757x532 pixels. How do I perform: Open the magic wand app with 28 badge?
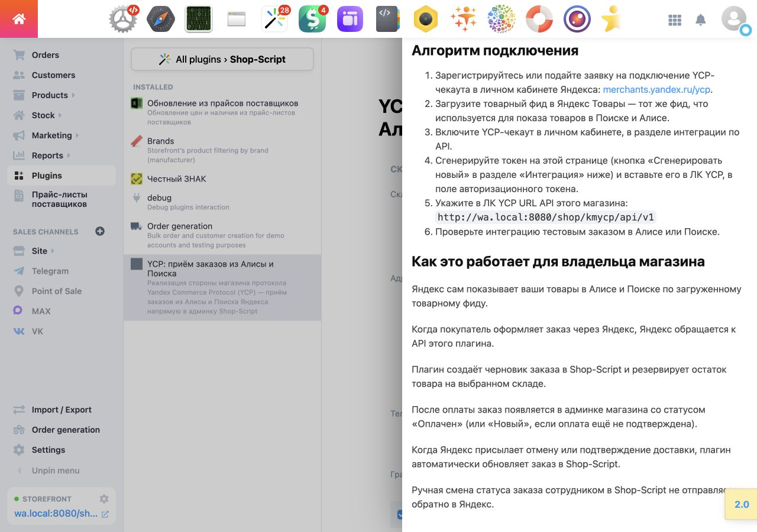[275, 19]
